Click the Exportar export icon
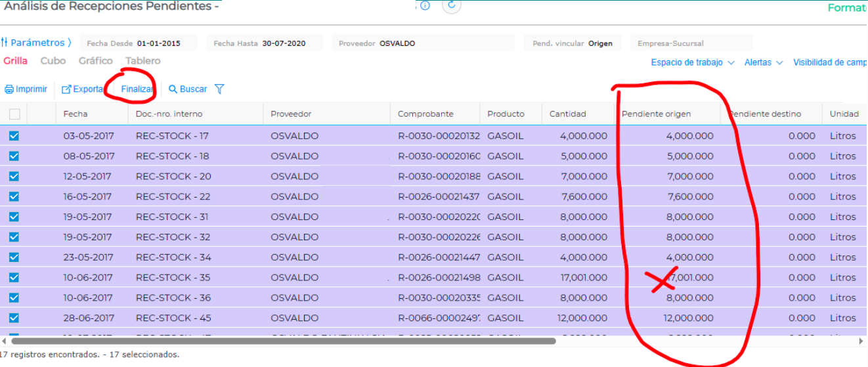 coord(66,89)
